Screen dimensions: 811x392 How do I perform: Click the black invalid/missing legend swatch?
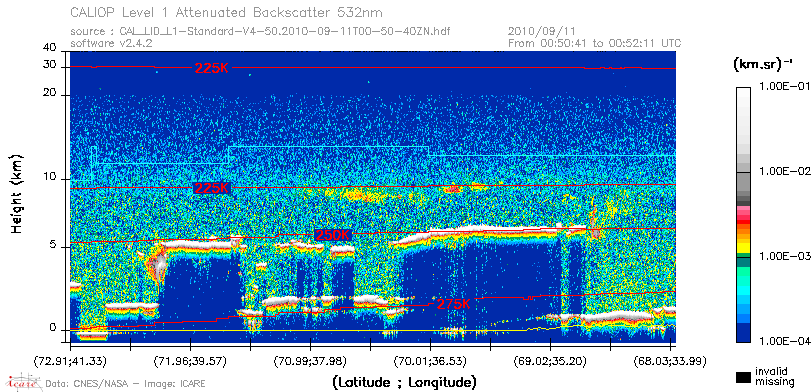pos(744,378)
